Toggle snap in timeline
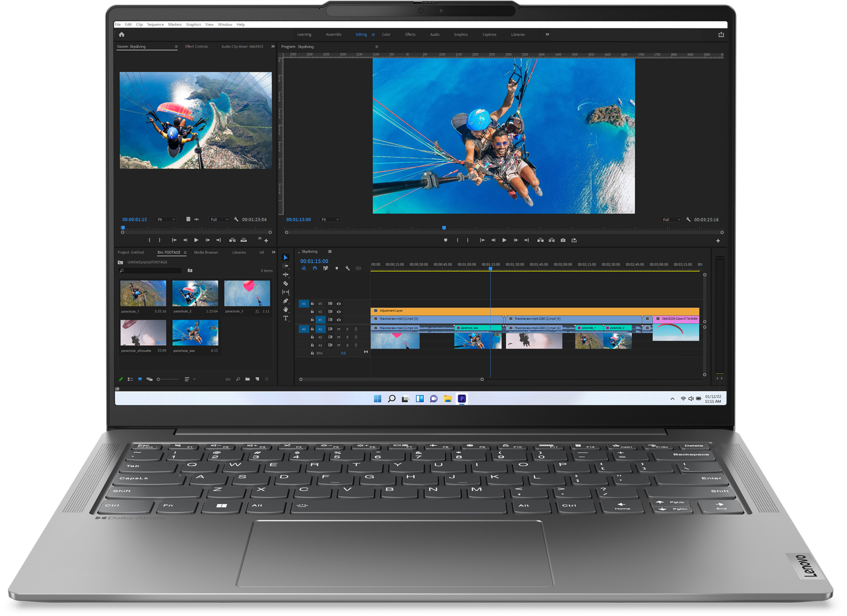Image resolution: width=847 pixels, height=616 pixels. click(315, 269)
